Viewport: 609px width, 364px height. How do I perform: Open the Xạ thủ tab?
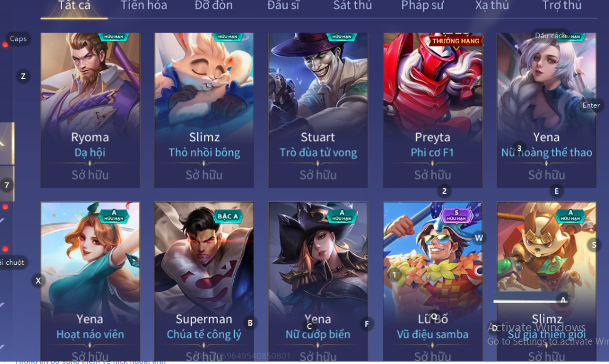(x=492, y=6)
